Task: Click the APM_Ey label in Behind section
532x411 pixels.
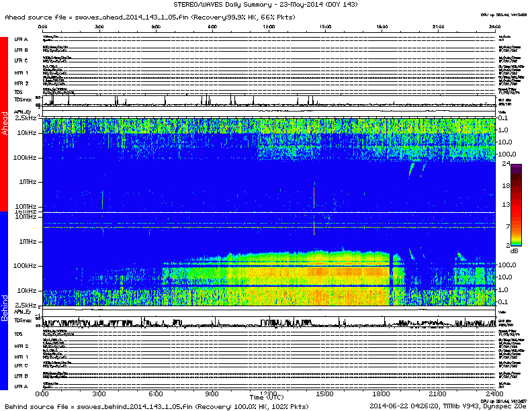Action: (x=22, y=312)
